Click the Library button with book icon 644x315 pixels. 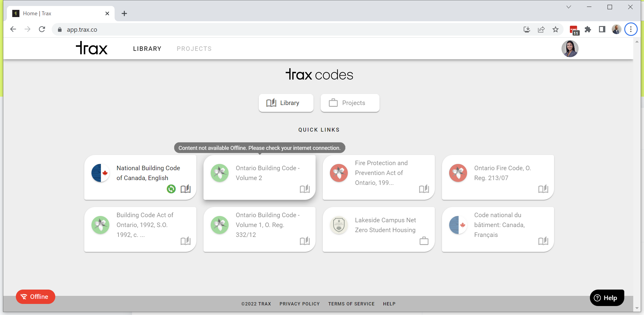click(x=286, y=103)
